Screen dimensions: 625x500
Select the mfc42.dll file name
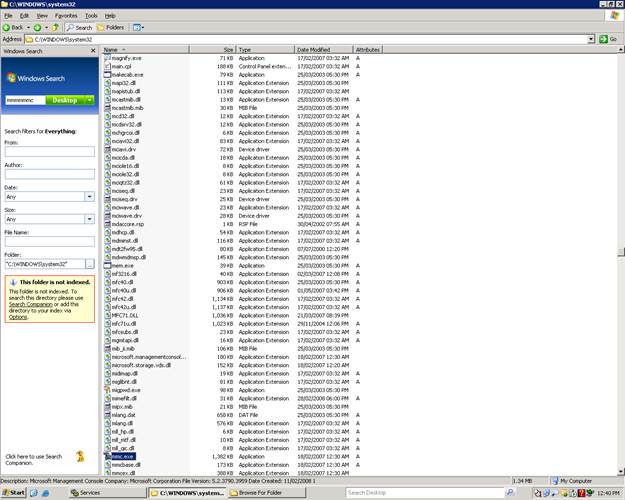coord(122,299)
